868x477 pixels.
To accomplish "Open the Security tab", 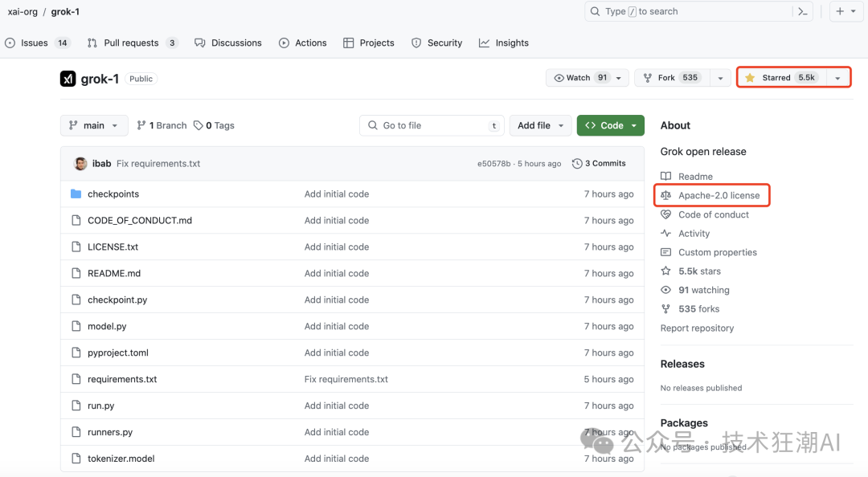I will 436,43.
